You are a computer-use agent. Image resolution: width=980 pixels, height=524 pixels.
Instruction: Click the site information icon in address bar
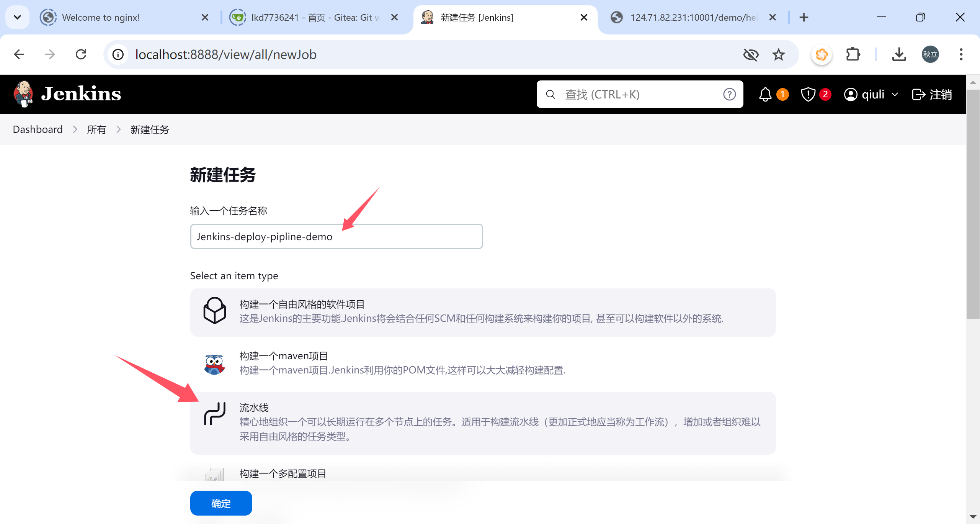tap(118, 54)
